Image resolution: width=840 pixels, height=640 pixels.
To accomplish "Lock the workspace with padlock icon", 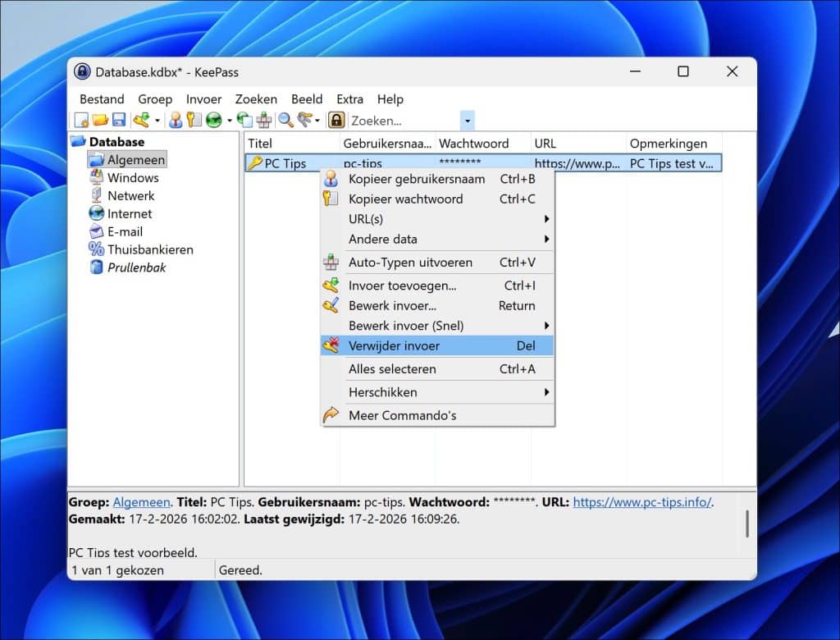I will 336,121.
